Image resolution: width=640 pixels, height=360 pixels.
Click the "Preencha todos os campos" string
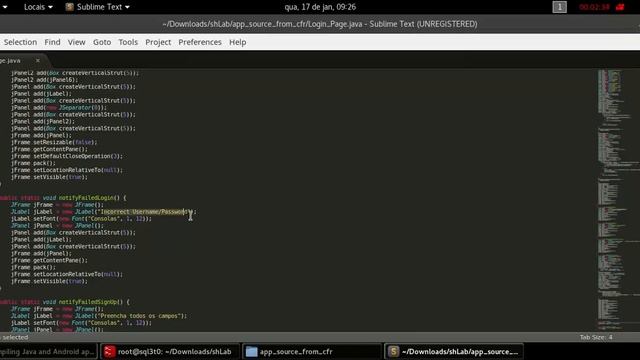coord(140,316)
